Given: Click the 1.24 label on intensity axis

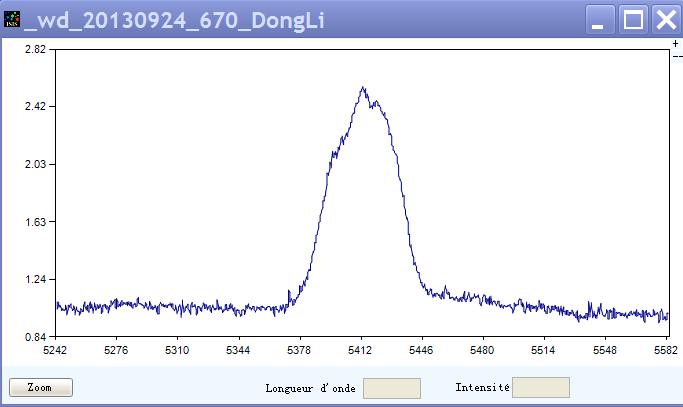Looking at the screenshot, I should [21, 279].
